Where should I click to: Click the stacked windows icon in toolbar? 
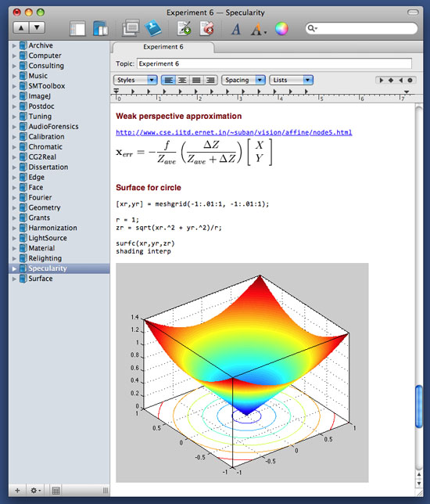[131, 28]
